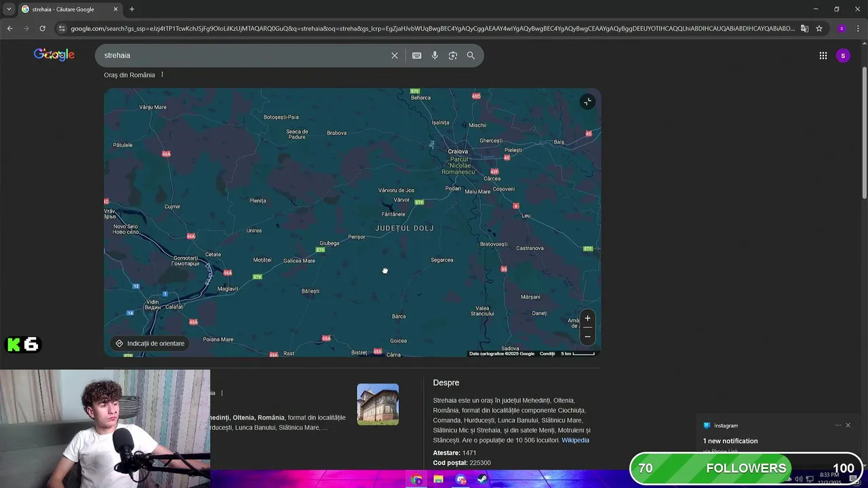The width and height of the screenshot is (868, 488).
Task: Open the on-screen keyboard input tool
Action: pos(417,56)
